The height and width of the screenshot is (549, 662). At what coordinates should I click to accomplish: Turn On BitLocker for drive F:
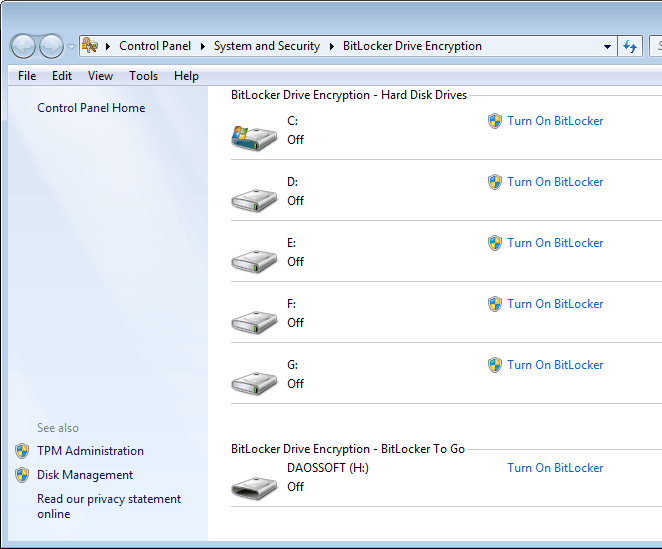[x=555, y=304]
